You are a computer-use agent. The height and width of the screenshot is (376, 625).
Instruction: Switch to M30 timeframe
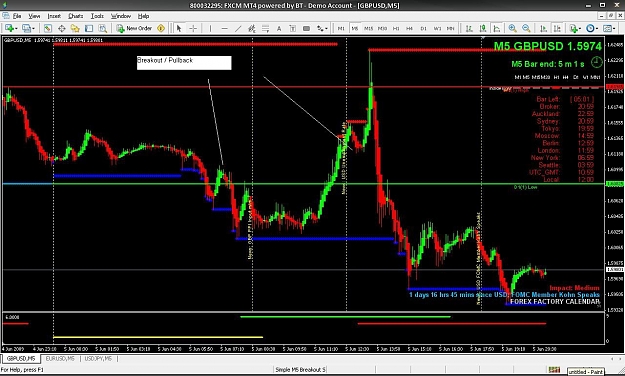coord(382,28)
